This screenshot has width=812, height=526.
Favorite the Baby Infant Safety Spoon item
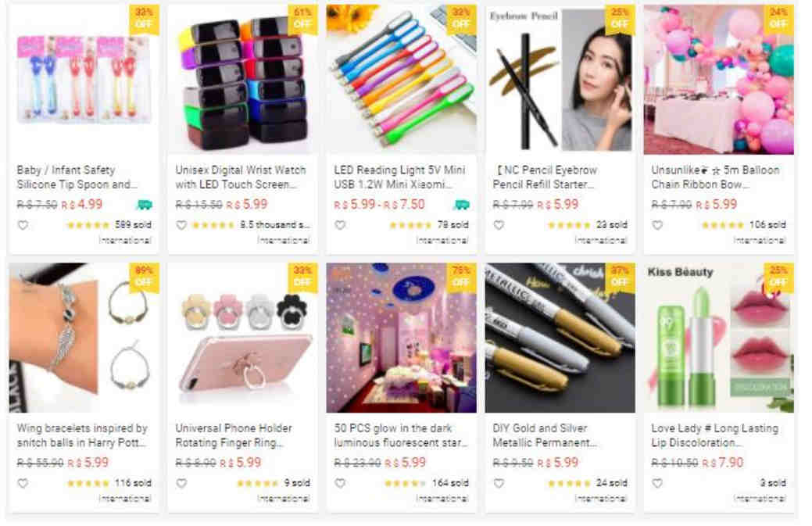pos(23,225)
